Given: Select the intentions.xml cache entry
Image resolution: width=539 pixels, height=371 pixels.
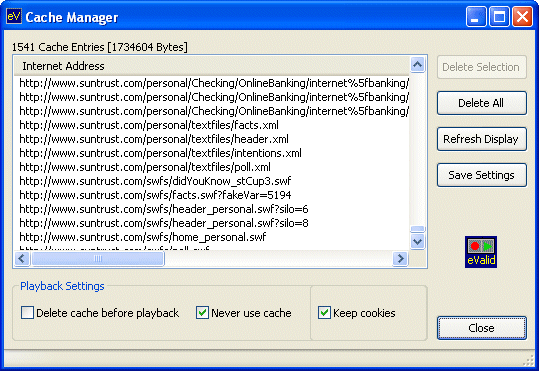Looking at the screenshot, I should pyautogui.click(x=160, y=153).
